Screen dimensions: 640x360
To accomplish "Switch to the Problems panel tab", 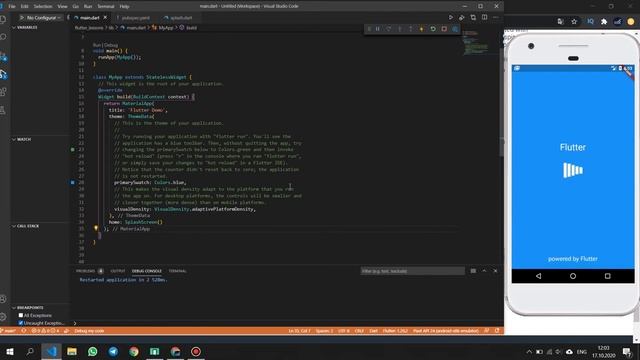I will tap(85, 271).
